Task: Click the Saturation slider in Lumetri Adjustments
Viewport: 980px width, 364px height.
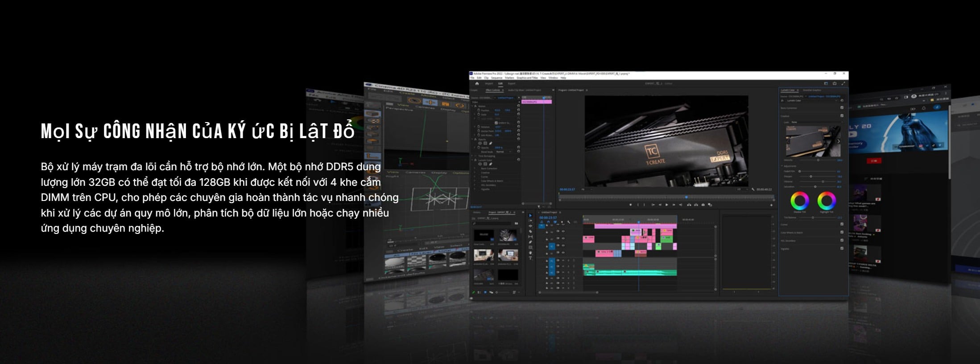Action: tap(815, 187)
